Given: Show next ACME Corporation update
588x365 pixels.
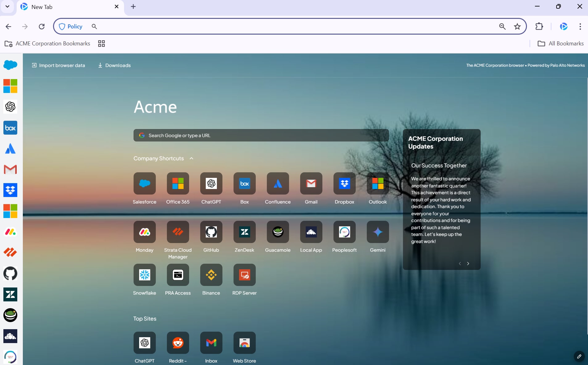Looking at the screenshot, I should 468,263.
